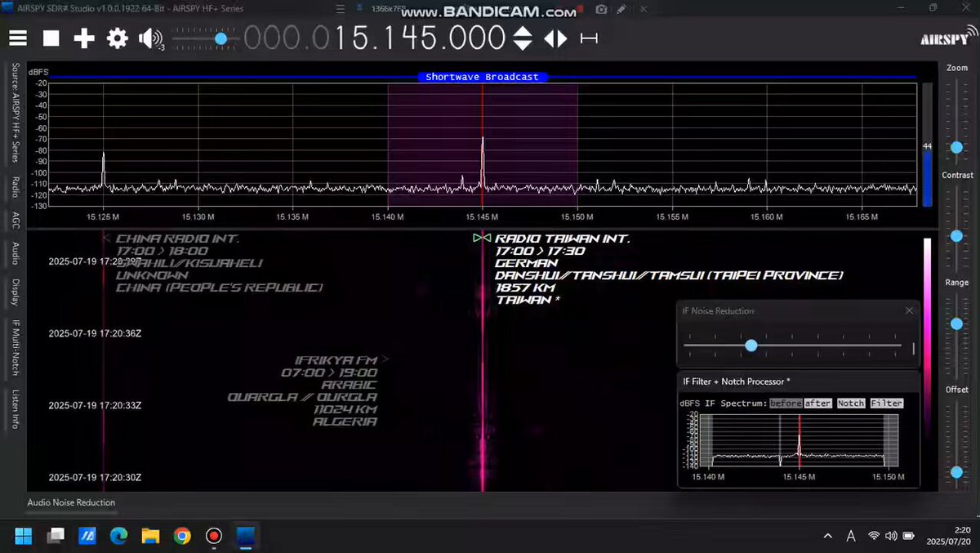The image size is (980, 553).
Task: Click the IME 'A' input indicator
Action: [850, 536]
